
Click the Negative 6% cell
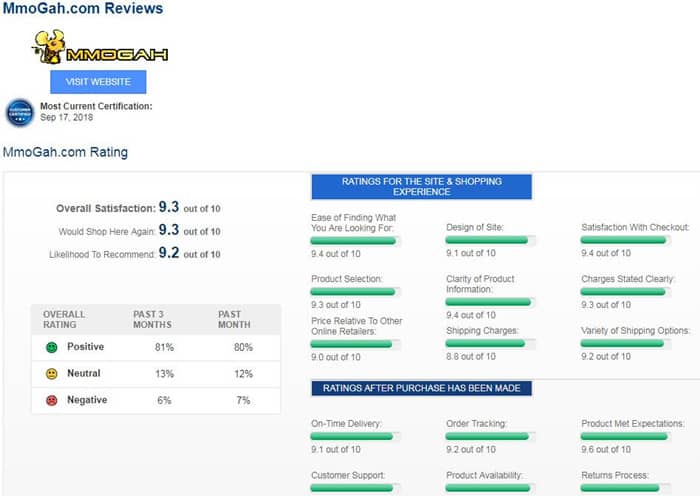click(164, 400)
